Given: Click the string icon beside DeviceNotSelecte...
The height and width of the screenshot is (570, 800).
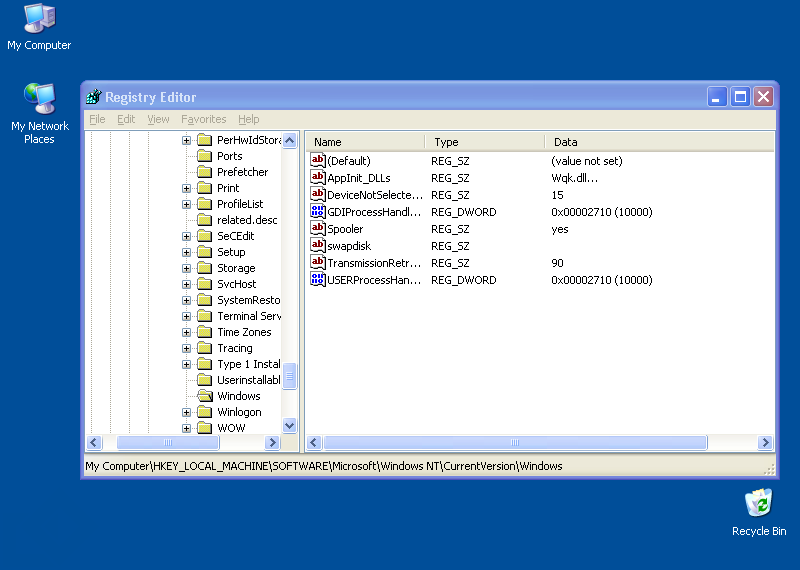Looking at the screenshot, I should [317, 194].
